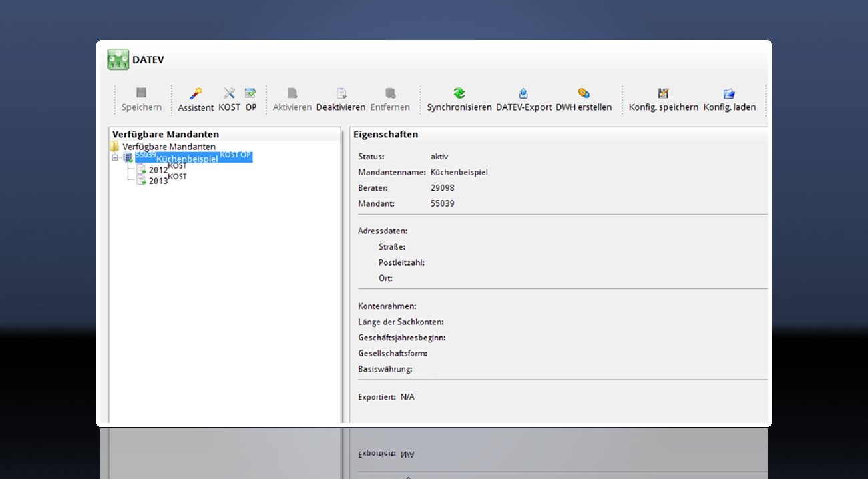Click the Mandantenname value Küchenbeispiel

pos(459,172)
